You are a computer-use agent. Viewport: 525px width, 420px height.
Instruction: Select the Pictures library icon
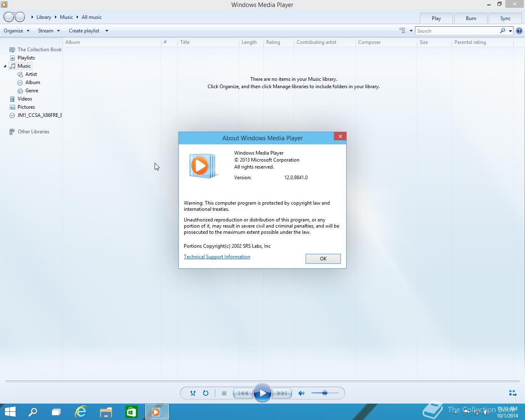(x=12, y=107)
